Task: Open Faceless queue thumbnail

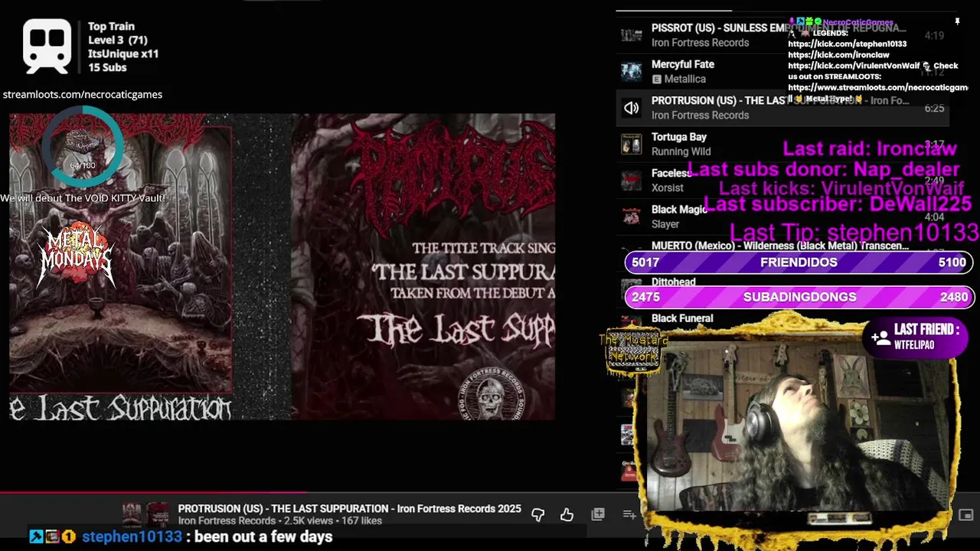Action: click(x=631, y=180)
